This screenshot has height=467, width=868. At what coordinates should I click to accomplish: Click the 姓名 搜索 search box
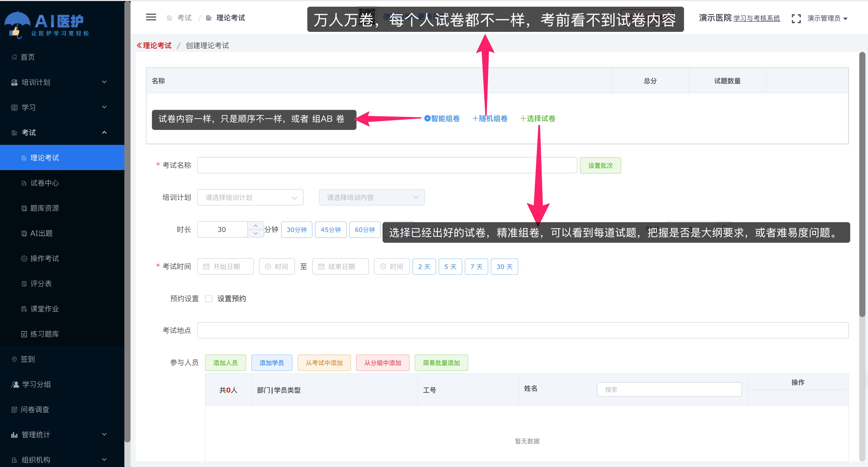pyautogui.click(x=669, y=389)
